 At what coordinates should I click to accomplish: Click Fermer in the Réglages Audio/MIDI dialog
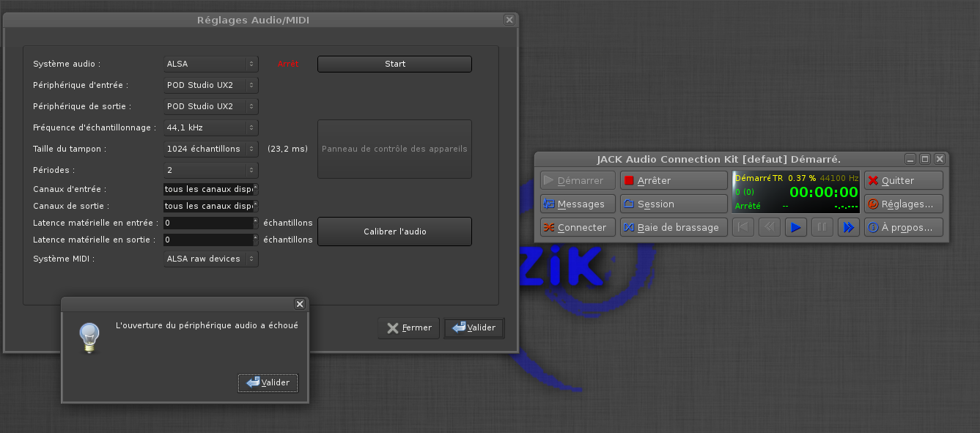409,327
